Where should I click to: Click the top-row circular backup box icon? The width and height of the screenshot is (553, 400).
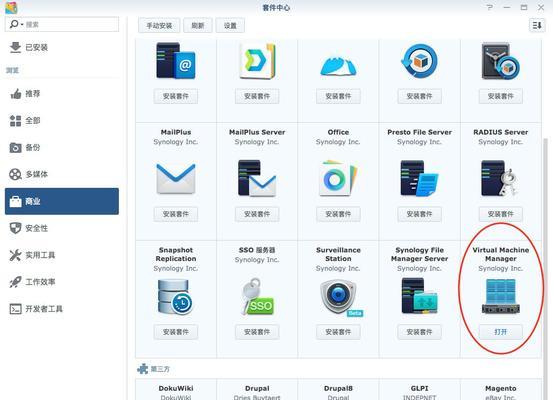coord(419,61)
